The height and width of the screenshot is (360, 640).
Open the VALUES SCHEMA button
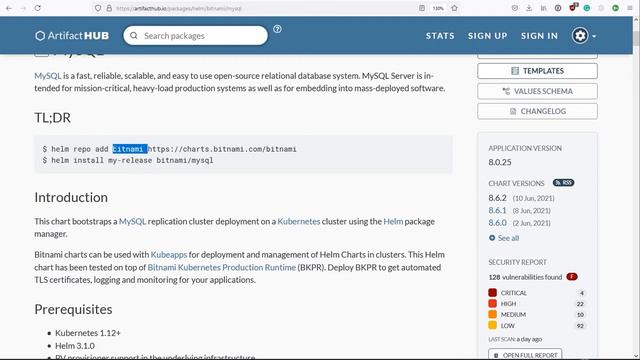pyautogui.click(x=537, y=91)
